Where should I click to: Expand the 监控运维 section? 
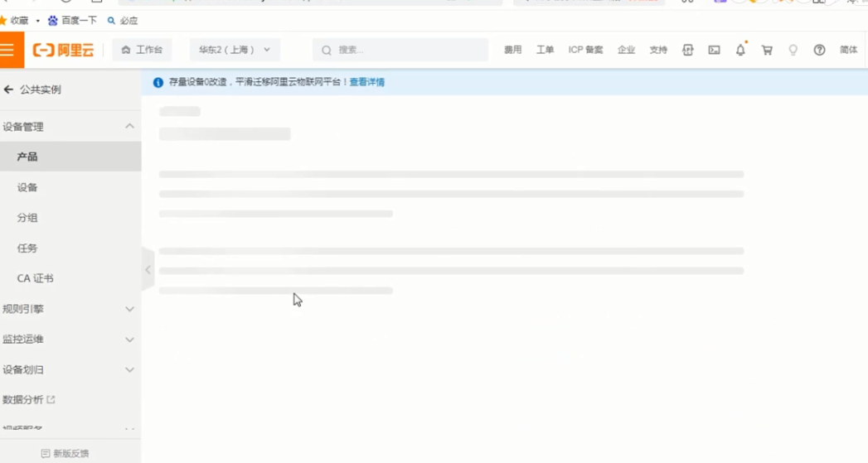pyautogui.click(x=129, y=340)
